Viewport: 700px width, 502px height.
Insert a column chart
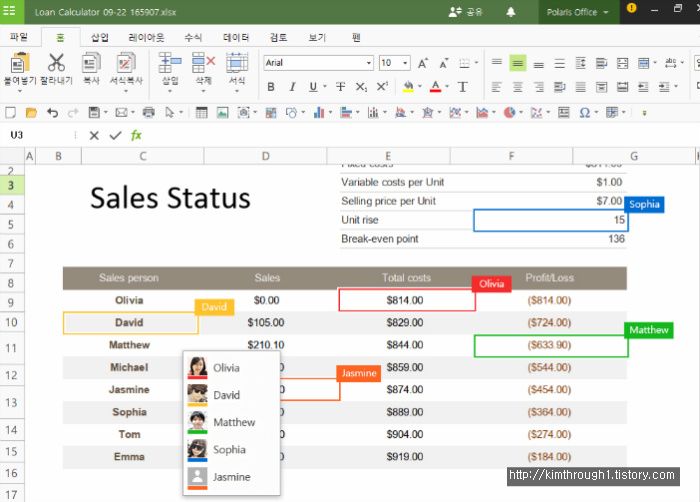pos(318,113)
